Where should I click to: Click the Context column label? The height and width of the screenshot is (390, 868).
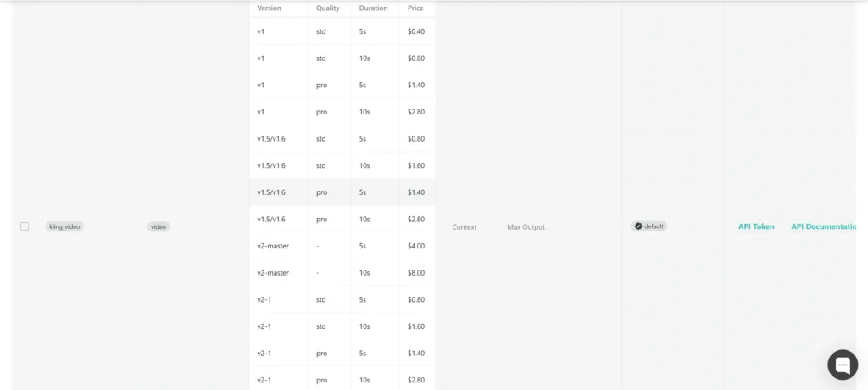pyautogui.click(x=465, y=227)
